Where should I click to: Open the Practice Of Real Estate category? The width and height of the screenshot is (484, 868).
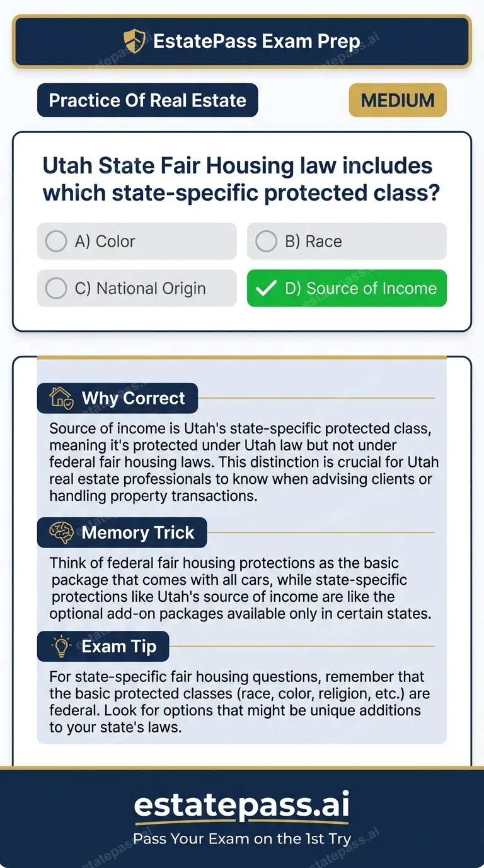tap(147, 100)
